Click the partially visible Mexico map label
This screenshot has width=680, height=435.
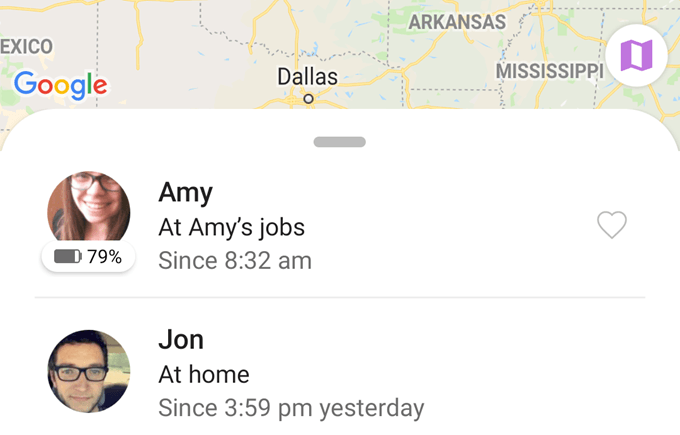coord(26,46)
